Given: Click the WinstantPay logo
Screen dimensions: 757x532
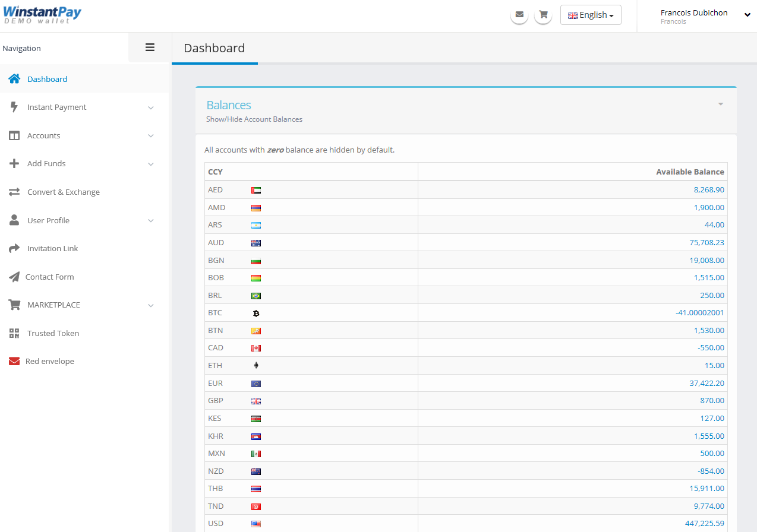Looking at the screenshot, I should [42, 15].
